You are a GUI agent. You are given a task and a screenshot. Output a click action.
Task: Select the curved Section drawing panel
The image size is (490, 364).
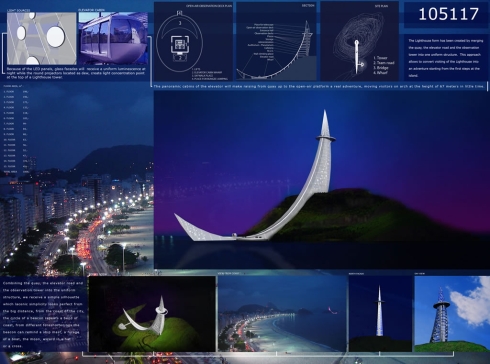276,41
